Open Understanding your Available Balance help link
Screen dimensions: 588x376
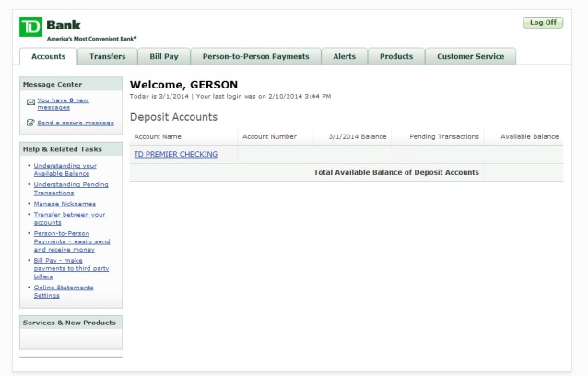(x=65, y=170)
